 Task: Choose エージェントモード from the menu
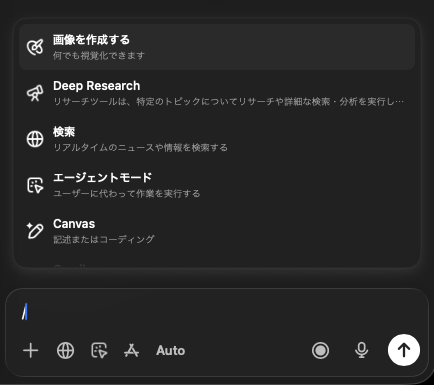(217, 185)
